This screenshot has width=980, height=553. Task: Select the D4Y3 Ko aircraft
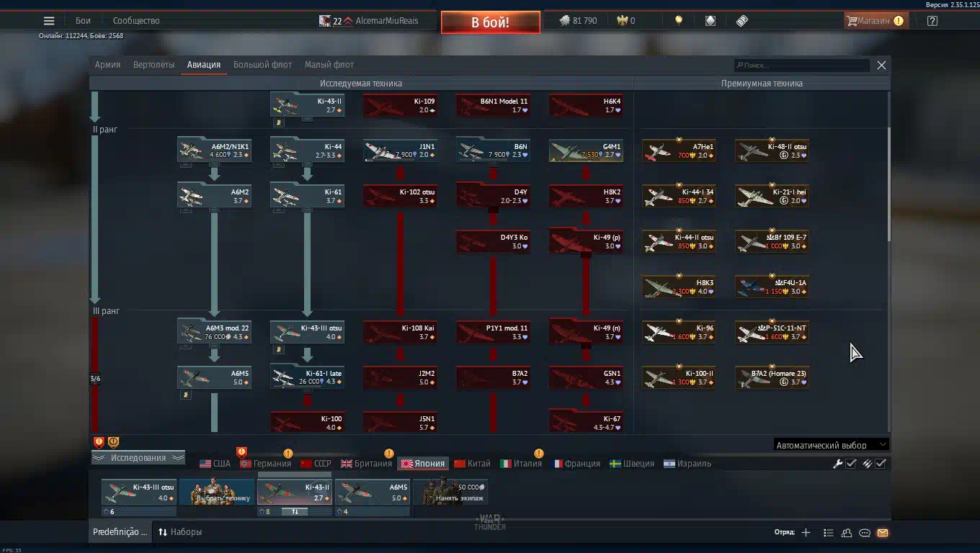493,241
